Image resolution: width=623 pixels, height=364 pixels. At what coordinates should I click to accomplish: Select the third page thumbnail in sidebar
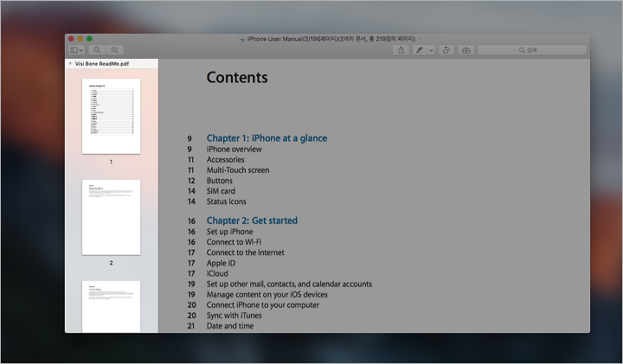pyautogui.click(x=112, y=306)
